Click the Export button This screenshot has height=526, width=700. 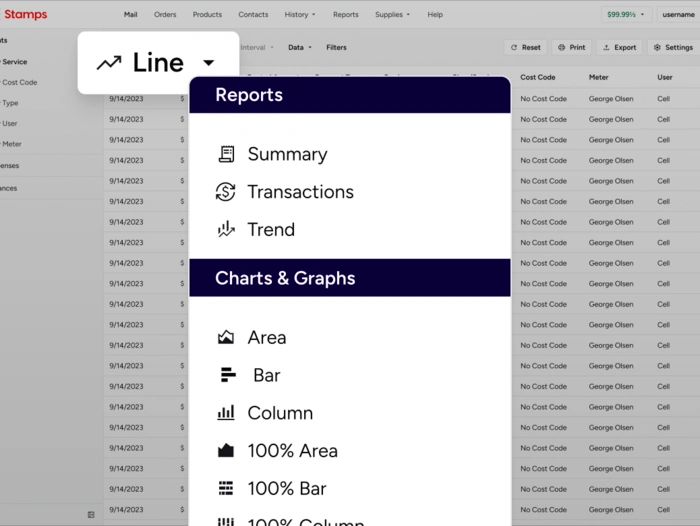pos(619,48)
